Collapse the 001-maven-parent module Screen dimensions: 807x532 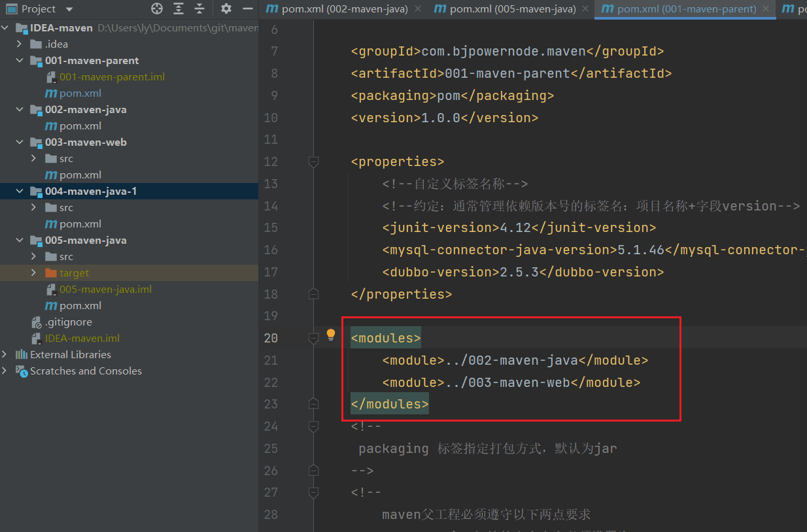(x=20, y=61)
